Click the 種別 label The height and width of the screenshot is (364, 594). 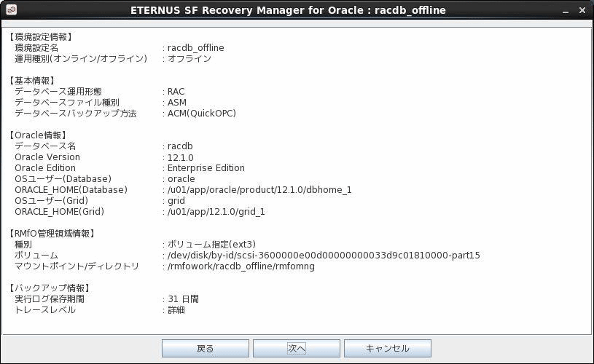[x=23, y=245]
